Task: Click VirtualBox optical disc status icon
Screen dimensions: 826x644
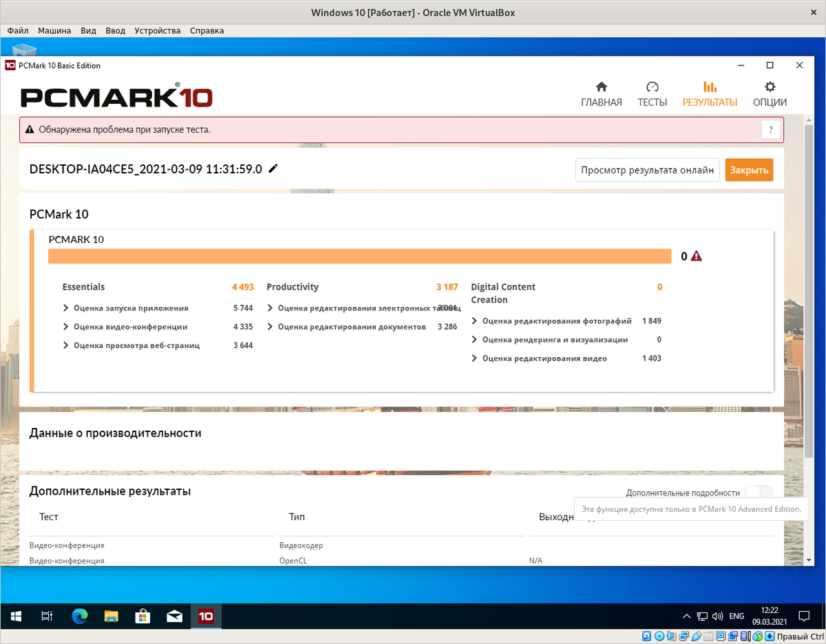Action: tap(659, 636)
